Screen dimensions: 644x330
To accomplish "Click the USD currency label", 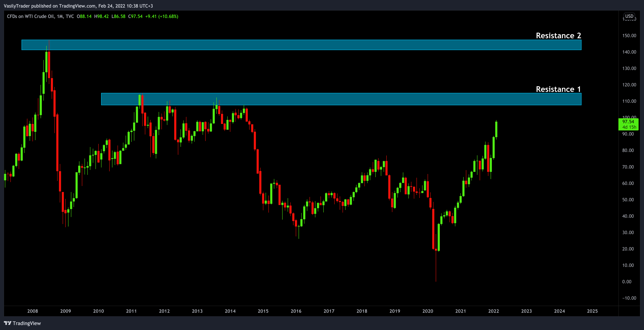I will coord(629,16).
